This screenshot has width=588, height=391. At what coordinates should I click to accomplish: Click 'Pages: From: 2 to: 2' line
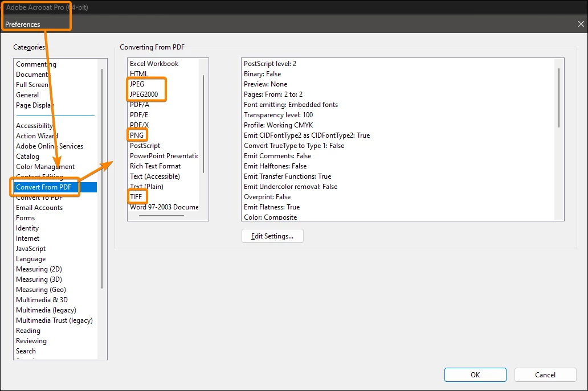[x=273, y=94]
